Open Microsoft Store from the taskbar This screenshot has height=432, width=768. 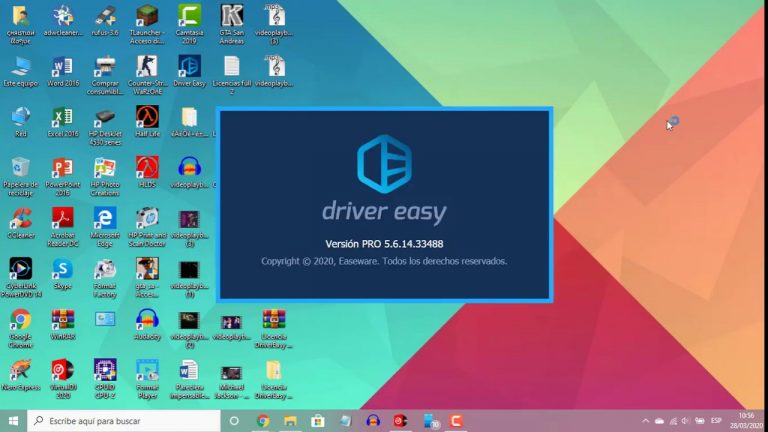(318, 421)
